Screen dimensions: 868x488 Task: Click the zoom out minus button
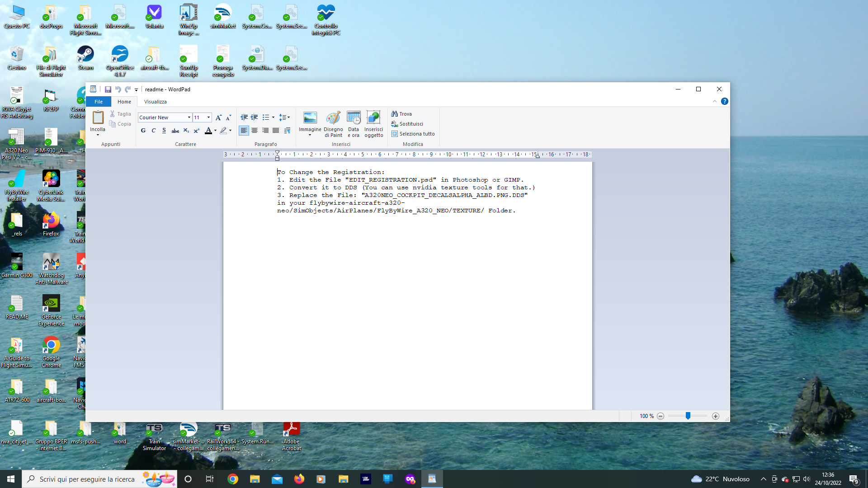tap(660, 416)
